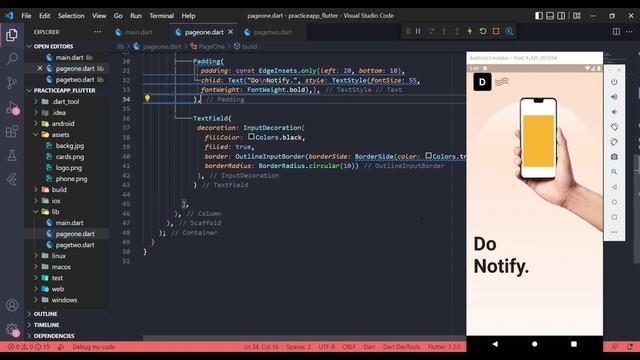Viewport: 640px width, 360px height.
Task: Open Explorer more actions (three dots)
Action: tap(97, 31)
